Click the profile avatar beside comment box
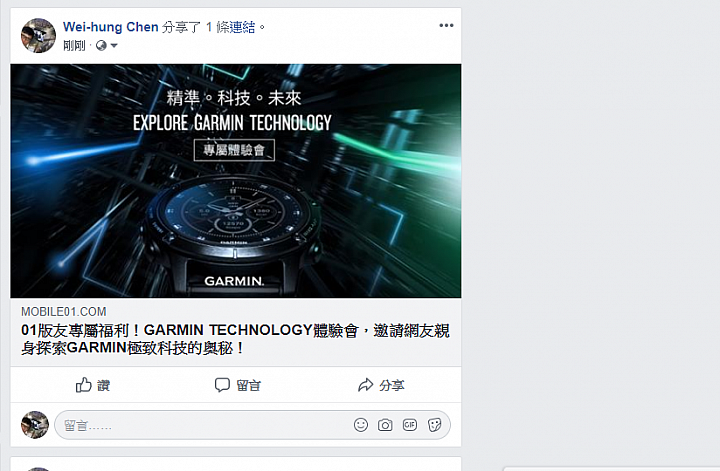This screenshot has height=471, width=720. (35, 425)
